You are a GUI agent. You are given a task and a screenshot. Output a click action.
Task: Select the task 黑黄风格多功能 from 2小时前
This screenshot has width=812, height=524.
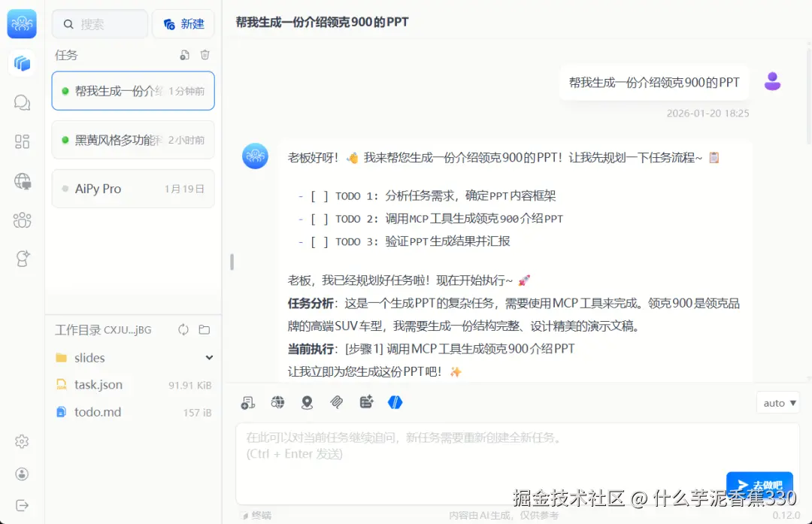coord(133,140)
